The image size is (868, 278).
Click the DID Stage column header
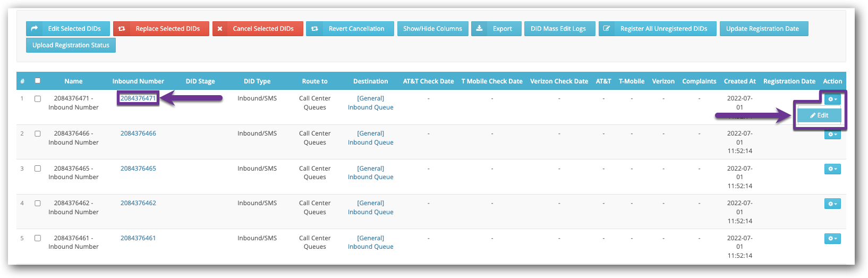click(x=200, y=81)
